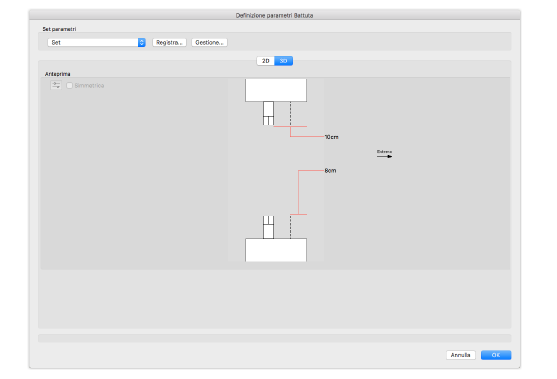Switch to the 3D tab

(283, 61)
